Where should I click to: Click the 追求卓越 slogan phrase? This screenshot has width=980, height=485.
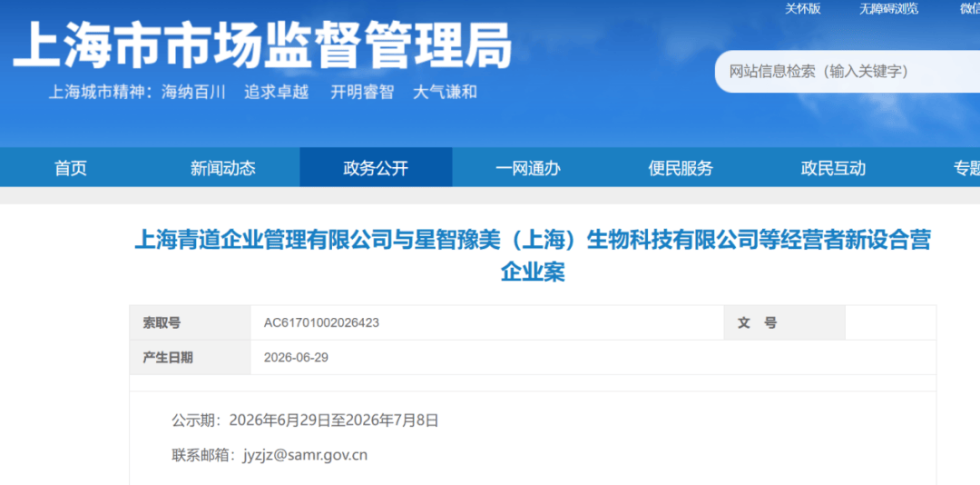coord(276,92)
